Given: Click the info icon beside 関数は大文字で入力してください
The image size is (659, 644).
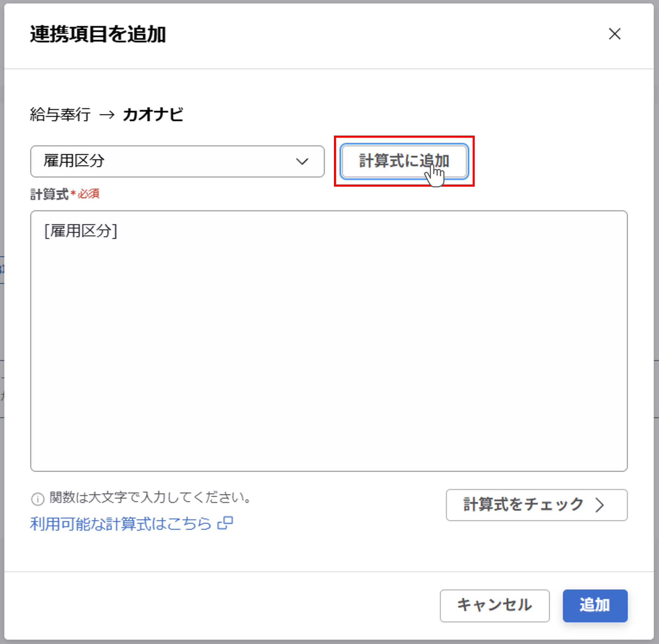Looking at the screenshot, I should (x=37, y=499).
